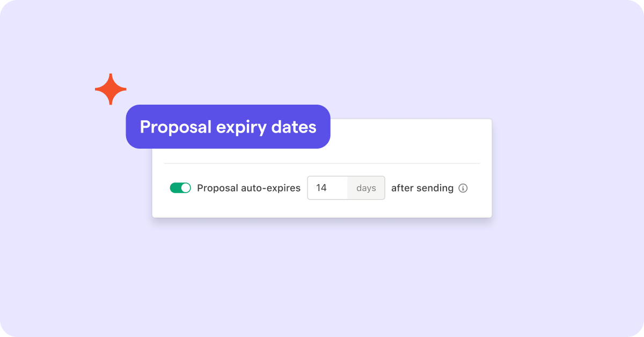This screenshot has width=644, height=337.
Task: Click the blank area above the card divider
Action: (x=408, y=142)
